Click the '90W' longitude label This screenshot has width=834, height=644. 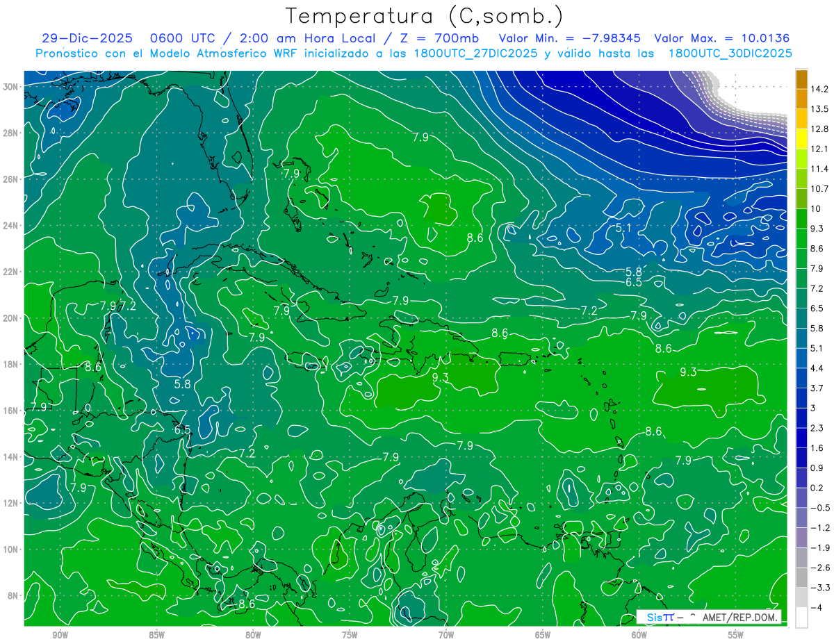[x=60, y=634]
